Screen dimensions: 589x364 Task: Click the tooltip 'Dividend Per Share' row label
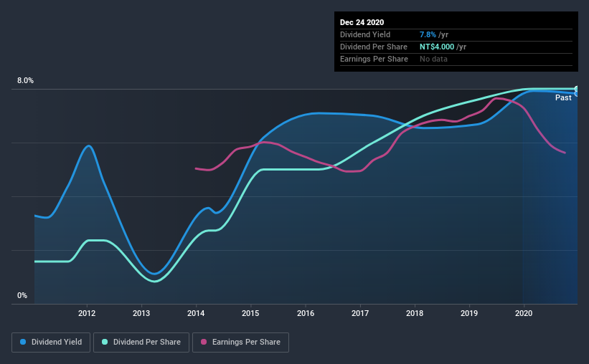(373, 47)
